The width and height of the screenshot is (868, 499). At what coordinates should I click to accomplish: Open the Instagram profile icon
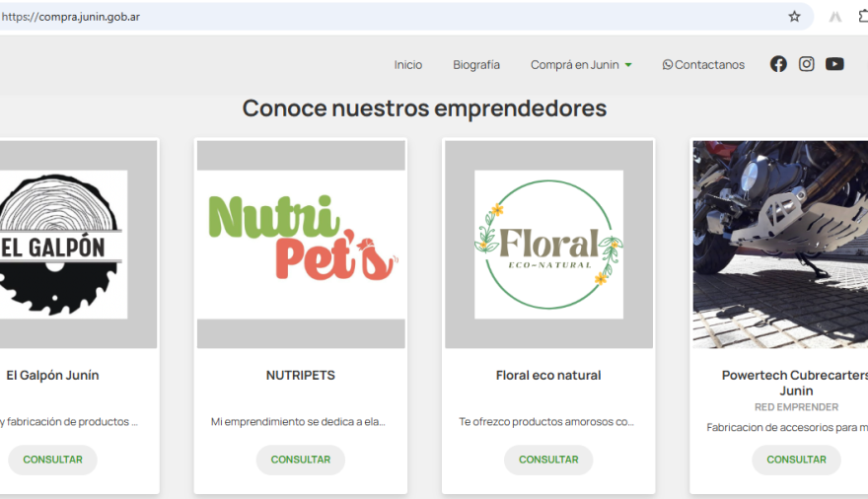[x=807, y=64]
